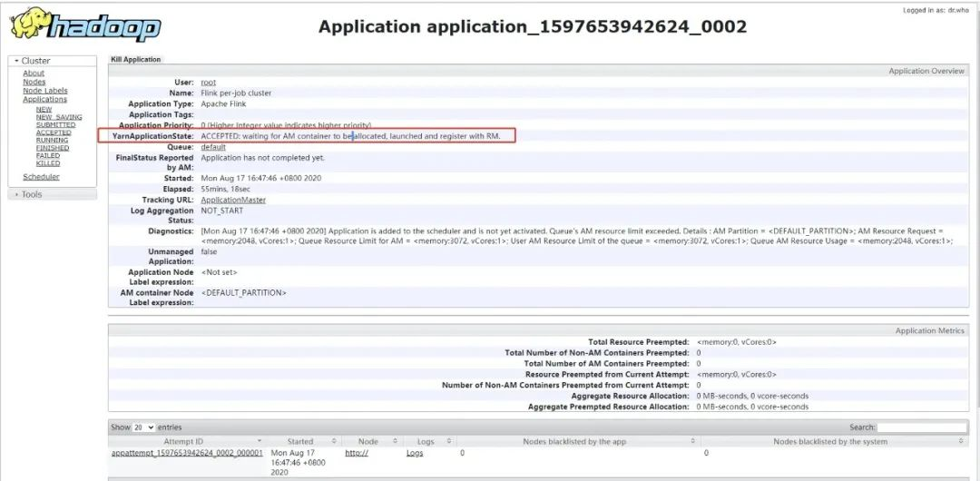Open the Show entries dropdown
This screenshot has height=481, width=980.
[x=143, y=427]
